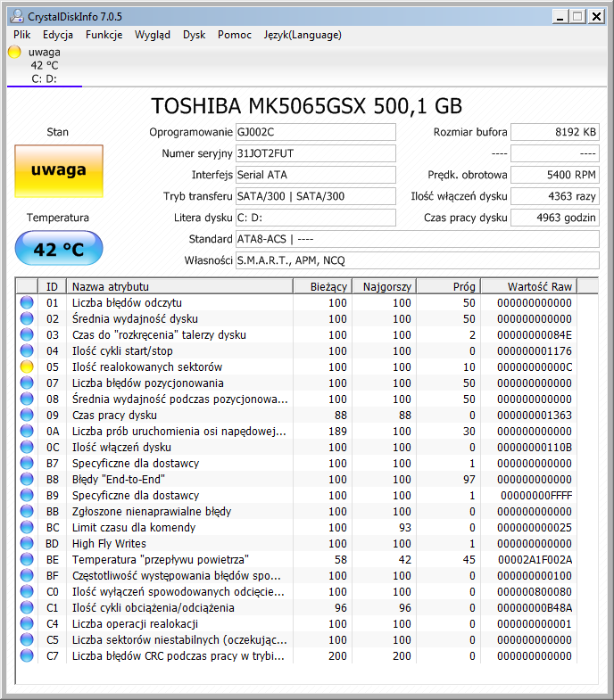Open the Edycja menu
The width and height of the screenshot is (614, 700).
58,35
